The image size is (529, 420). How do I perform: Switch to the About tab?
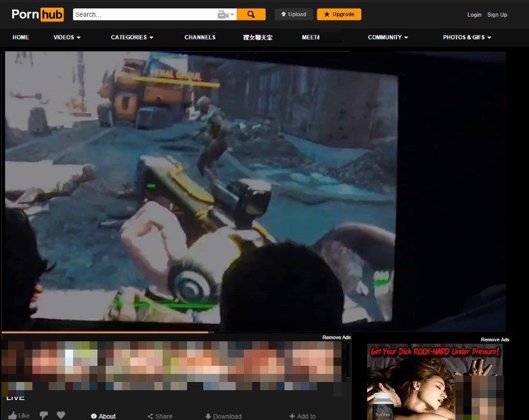[103, 416]
